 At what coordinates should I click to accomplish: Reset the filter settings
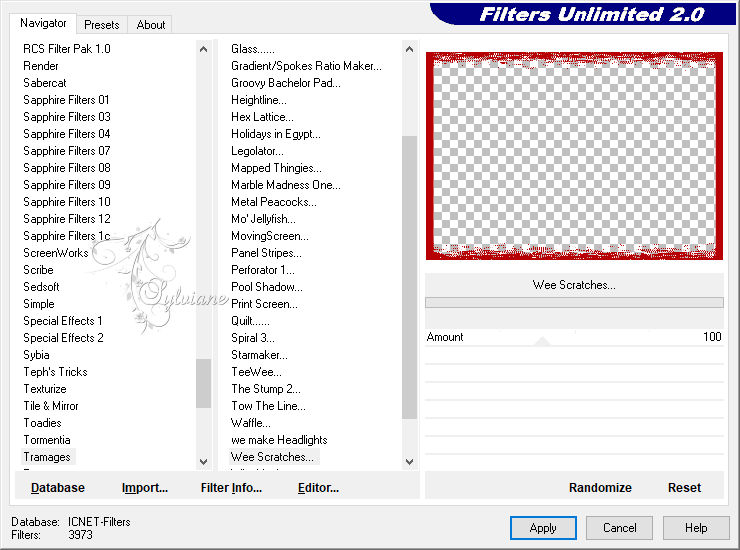pos(684,488)
